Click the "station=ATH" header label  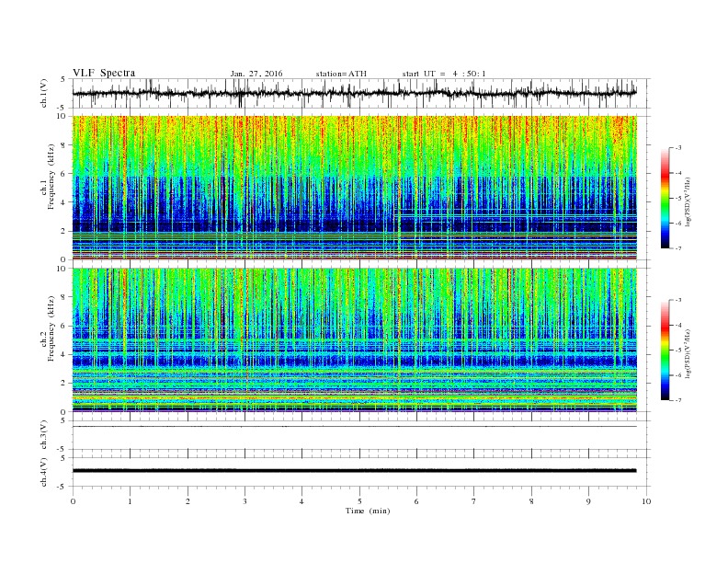(x=341, y=74)
